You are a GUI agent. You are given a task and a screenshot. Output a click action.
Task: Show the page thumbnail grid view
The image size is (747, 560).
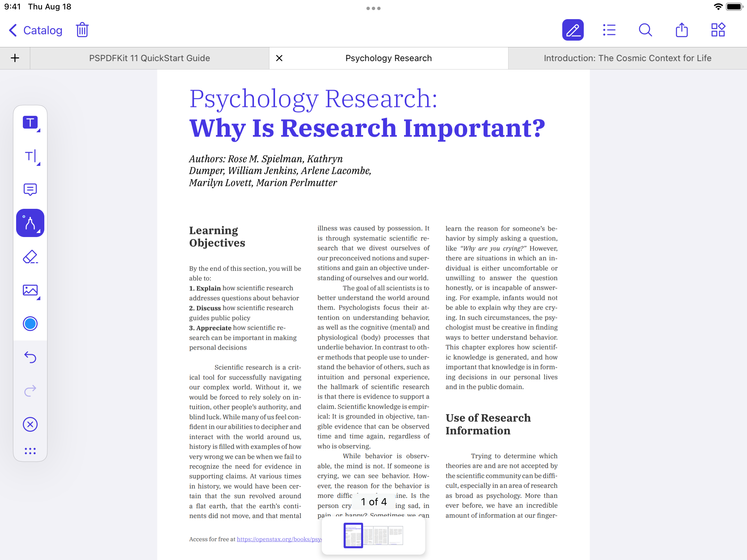[x=718, y=30]
